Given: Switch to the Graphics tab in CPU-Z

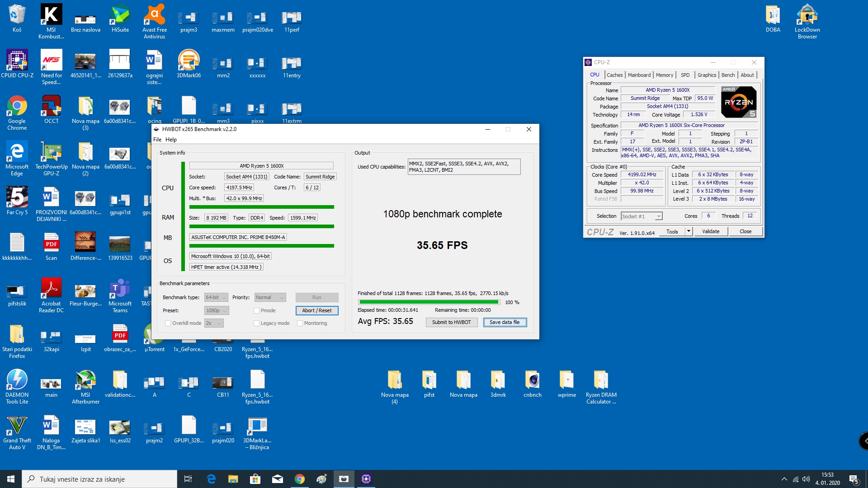Looking at the screenshot, I should [707, 75].
